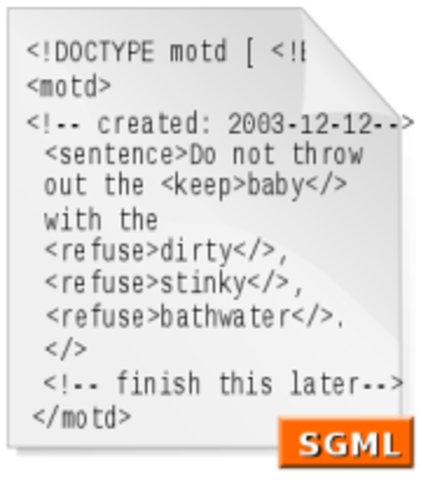Click the words "out the"
Screen dimensions: 421x480
click(x=94, y=185)
